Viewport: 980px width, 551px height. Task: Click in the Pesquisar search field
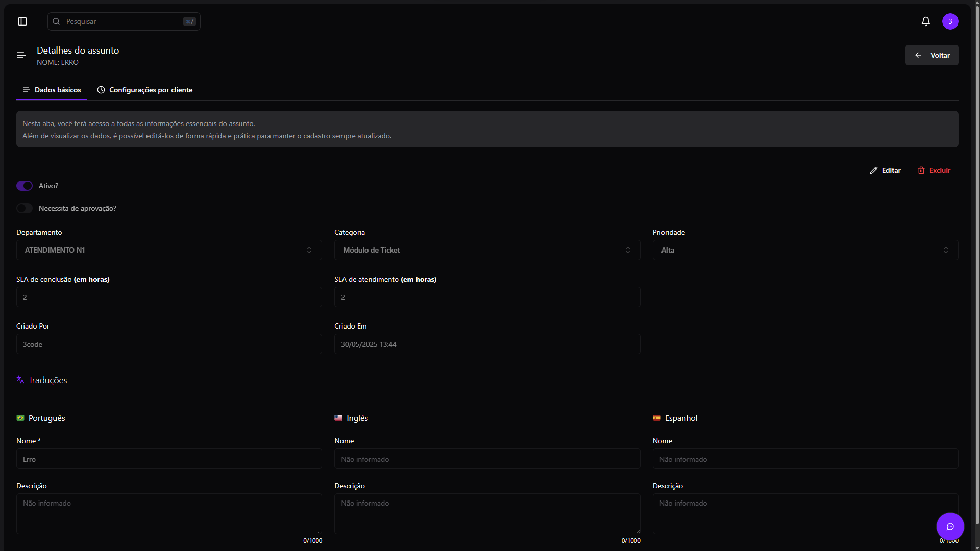(x=124, y=21)
